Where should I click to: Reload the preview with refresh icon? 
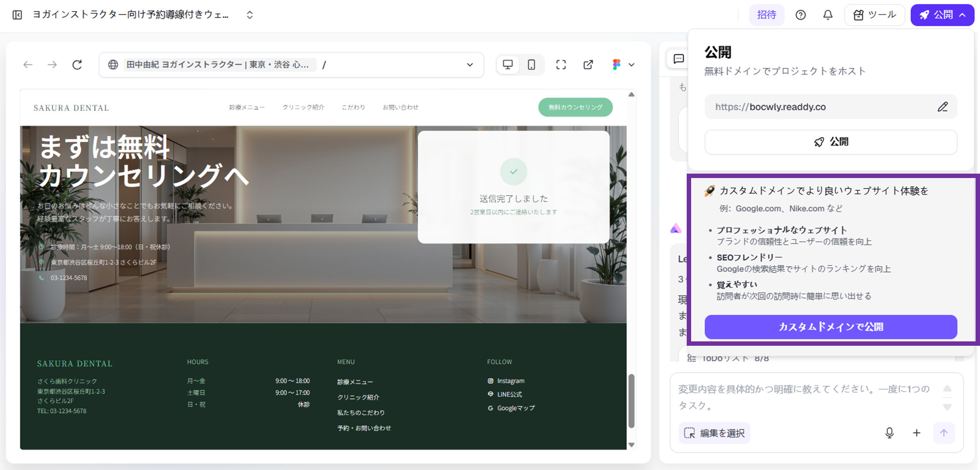[x=77, y=65]
